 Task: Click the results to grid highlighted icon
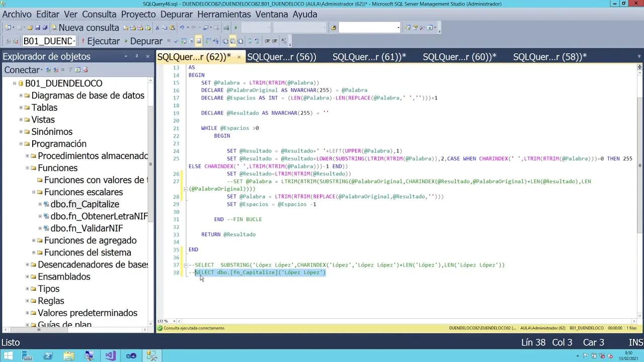(232, 41)
